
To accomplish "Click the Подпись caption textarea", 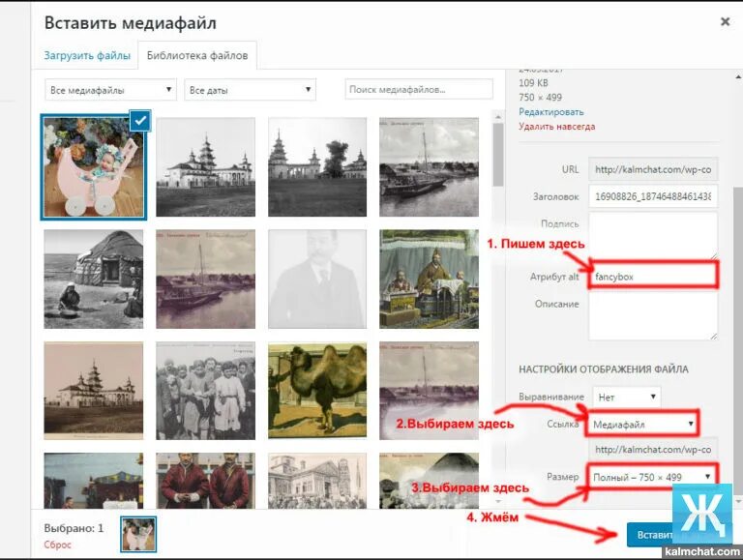I will coord(653,235).
